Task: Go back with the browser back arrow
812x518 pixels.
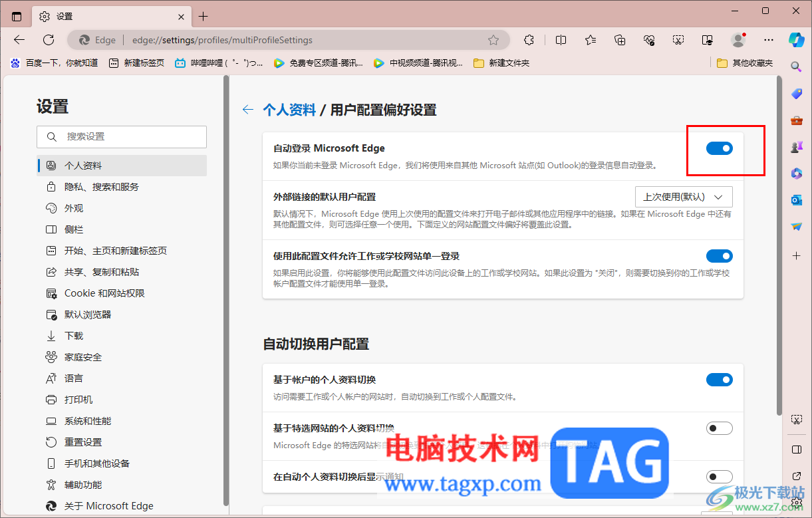Action: 19,40
